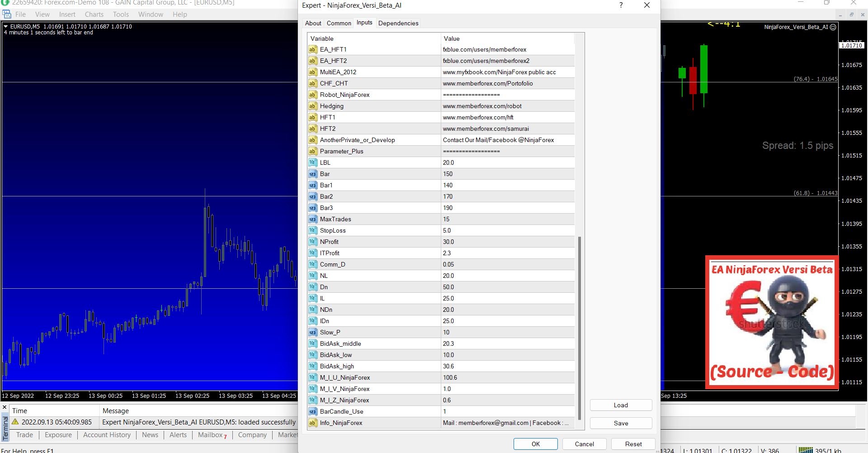Click the string icon beside EA_HFT1
Image resolution: width=868 pixels, height=453 pixels.
point(312,49)
